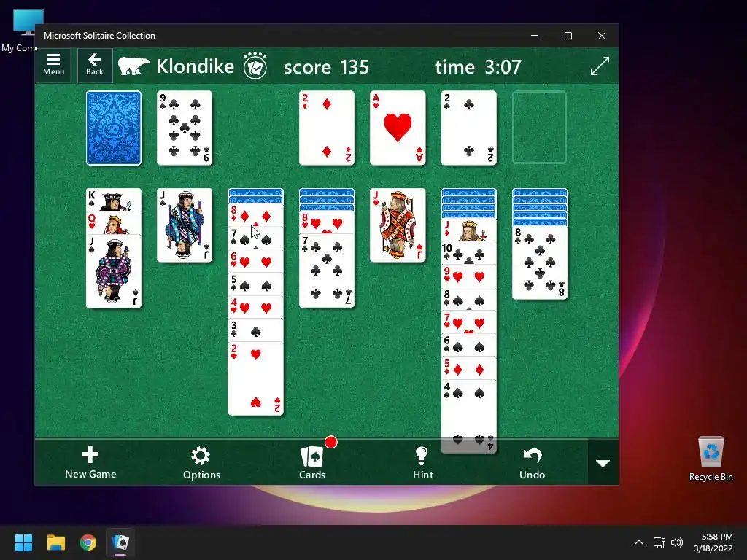Select the 5 of spades card

(256, 284)
